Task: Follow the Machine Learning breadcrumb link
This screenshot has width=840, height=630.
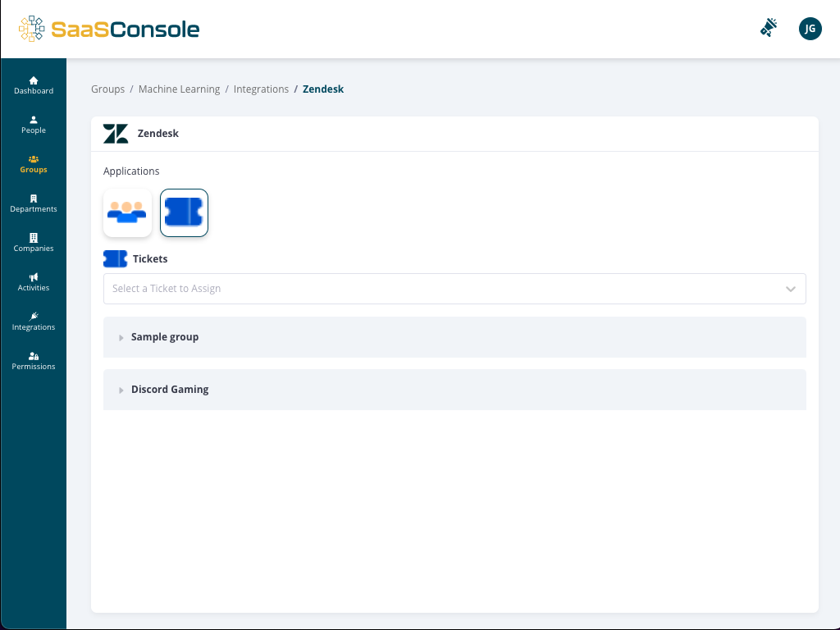Action: tap(179, 89)
